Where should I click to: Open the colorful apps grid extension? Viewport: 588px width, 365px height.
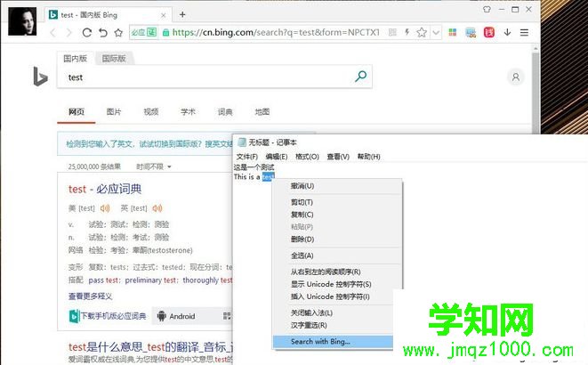453,32
